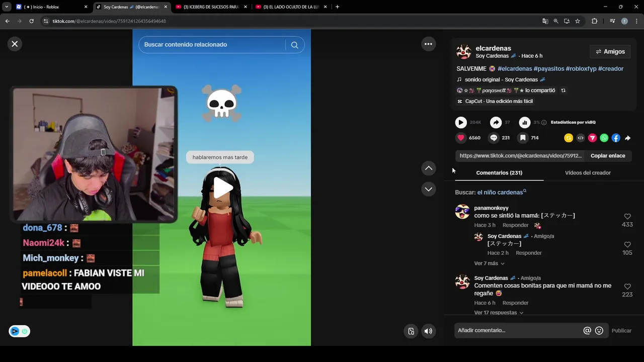The height and width of the screenshot is (362, 644).
Task: Open the panamonkeyy commenter avatar
Action: pyautogui.click(x=462, y=212)
